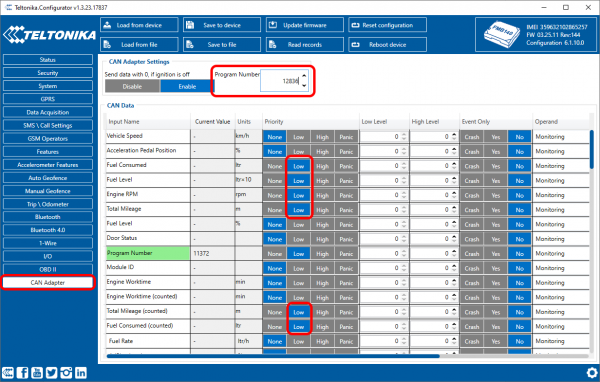The width and height of the screenshot is (600, 382).
Task: Disable send data with 0 option
Action: click(x=132, y=87)
